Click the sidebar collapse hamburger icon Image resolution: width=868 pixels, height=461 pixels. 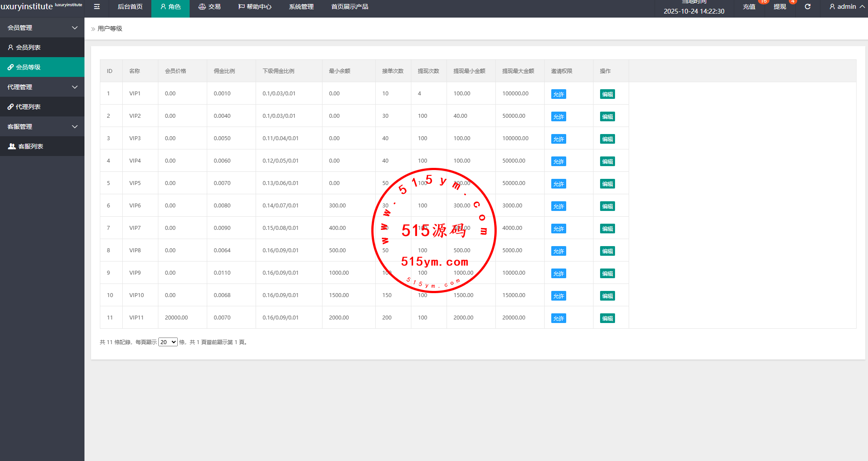click(x=97, y=7)
